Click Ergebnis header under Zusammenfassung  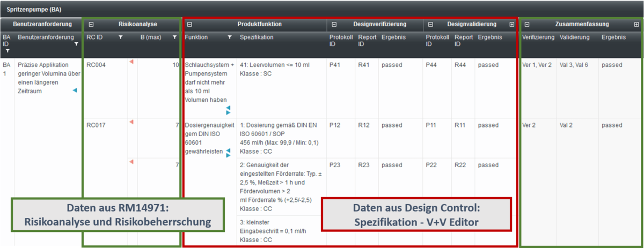point(613,37)
